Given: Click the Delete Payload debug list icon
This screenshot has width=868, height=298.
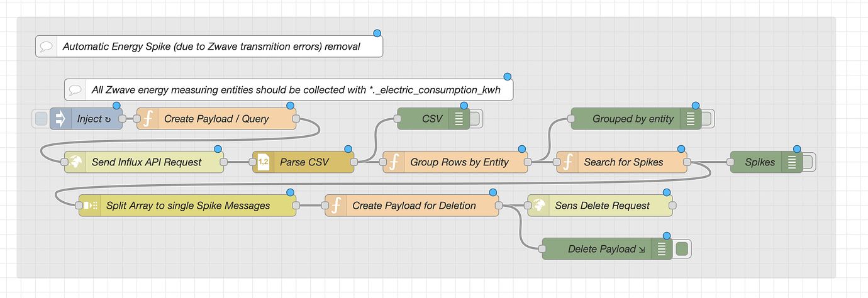Looking at the screenshot, I should point(661,249).
